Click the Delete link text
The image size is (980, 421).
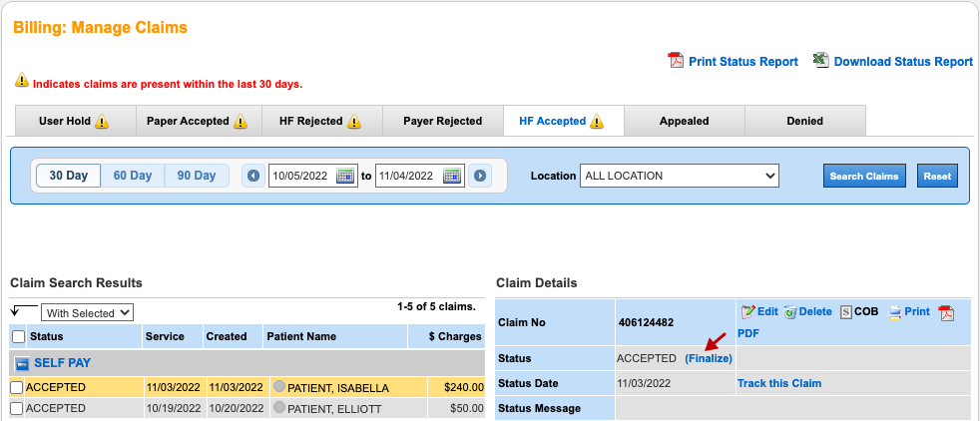coord(815,311)
